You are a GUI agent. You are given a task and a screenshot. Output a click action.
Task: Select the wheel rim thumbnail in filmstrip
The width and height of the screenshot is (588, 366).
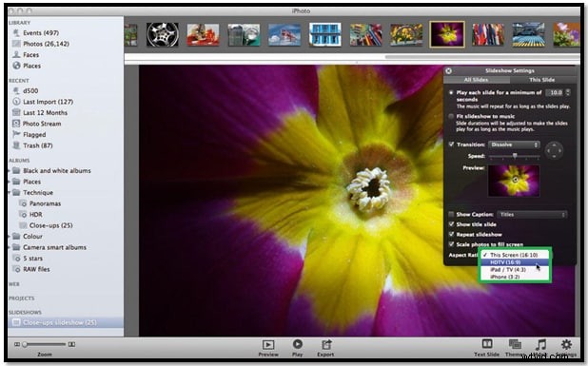point(163,34)
